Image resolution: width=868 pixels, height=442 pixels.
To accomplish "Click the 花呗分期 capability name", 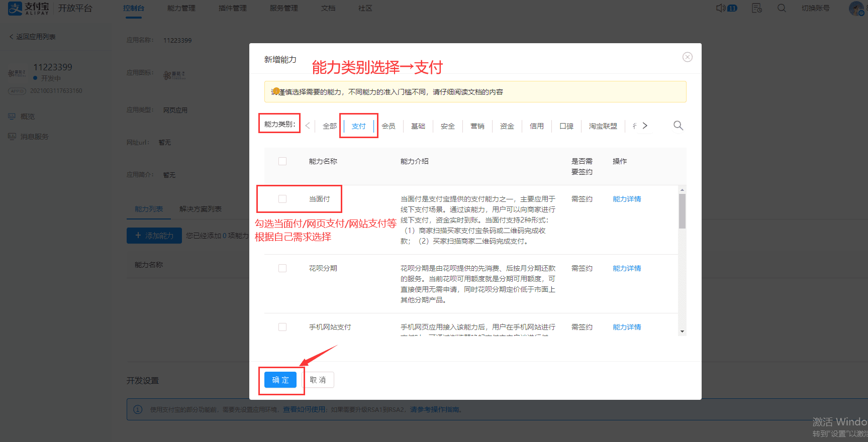I will coord(323,268).
